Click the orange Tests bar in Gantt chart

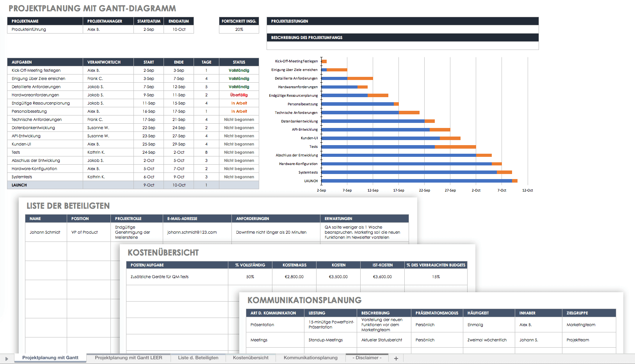[455, 147]
